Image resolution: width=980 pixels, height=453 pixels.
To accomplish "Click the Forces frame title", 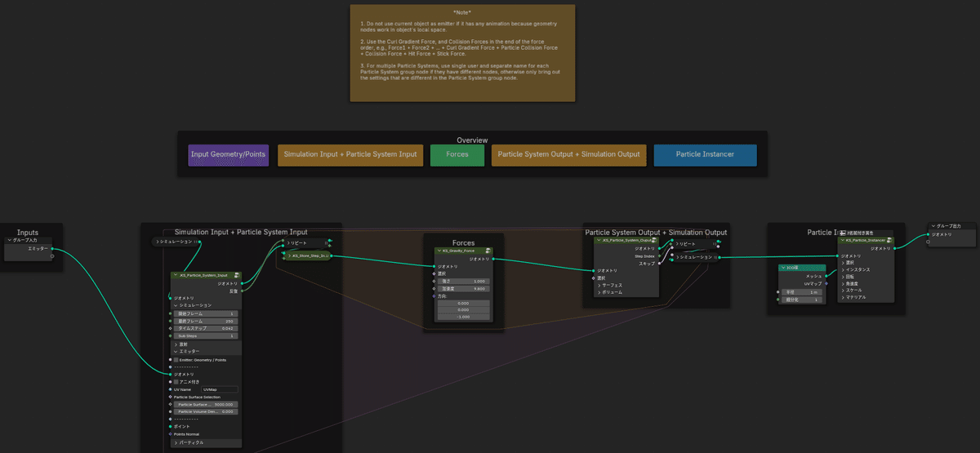I will click(x=463, y=243).
